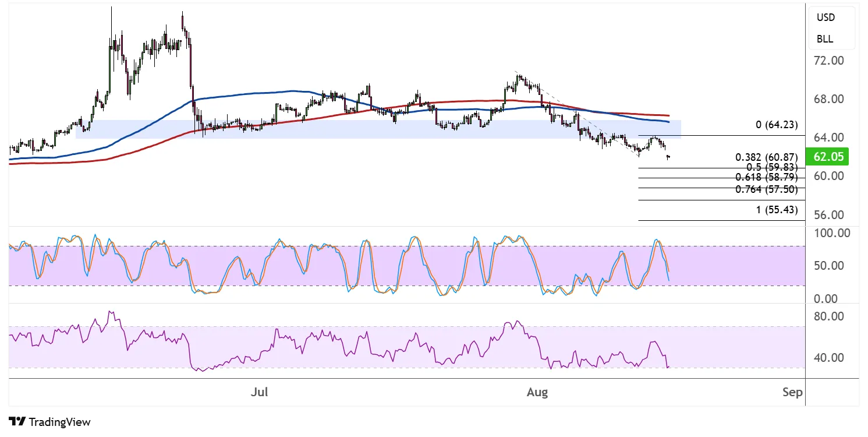Viewport: 868px width, 437px height.
Task: Select the 0.618 (58.79) Fibonacci label
Action: (766, 177)
